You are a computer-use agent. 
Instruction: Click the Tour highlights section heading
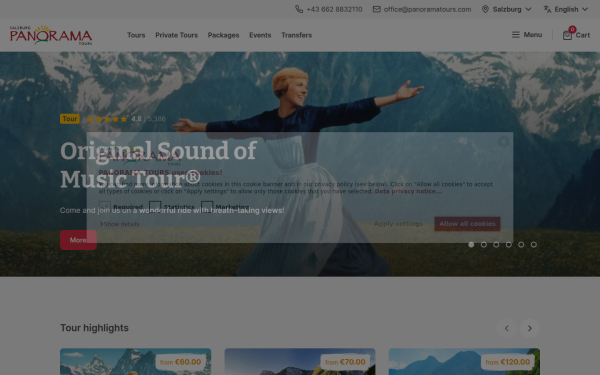pos(94,328)
